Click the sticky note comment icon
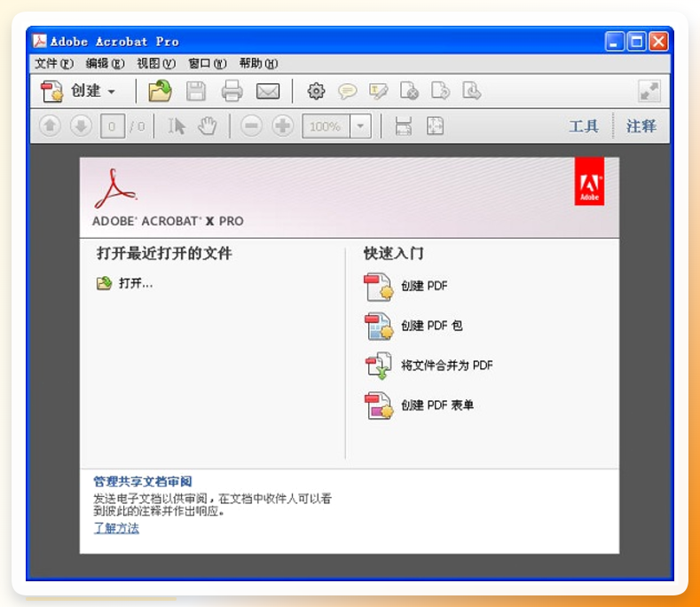 tap(347, 91)
